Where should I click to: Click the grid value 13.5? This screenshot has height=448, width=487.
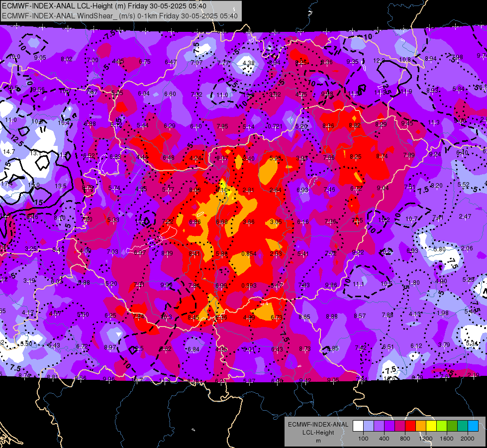pyautogui.click(x=61, y=186)
